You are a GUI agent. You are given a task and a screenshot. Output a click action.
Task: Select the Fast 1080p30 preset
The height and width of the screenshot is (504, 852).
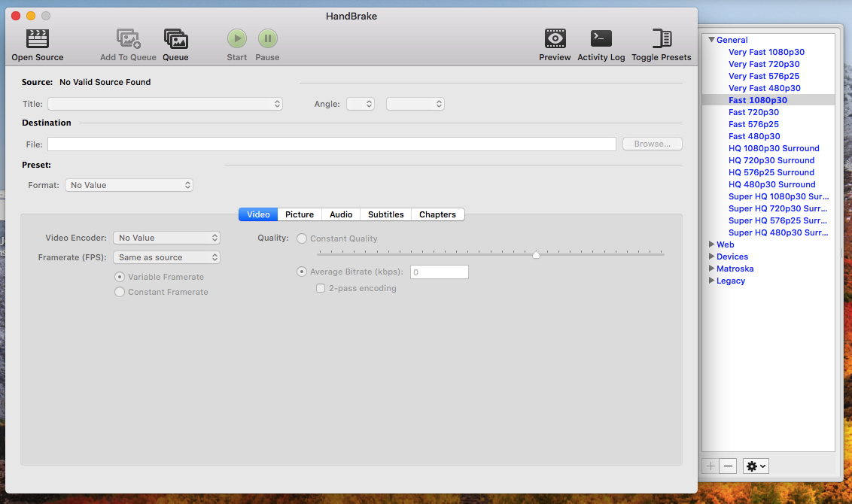[x=757, y=100]
